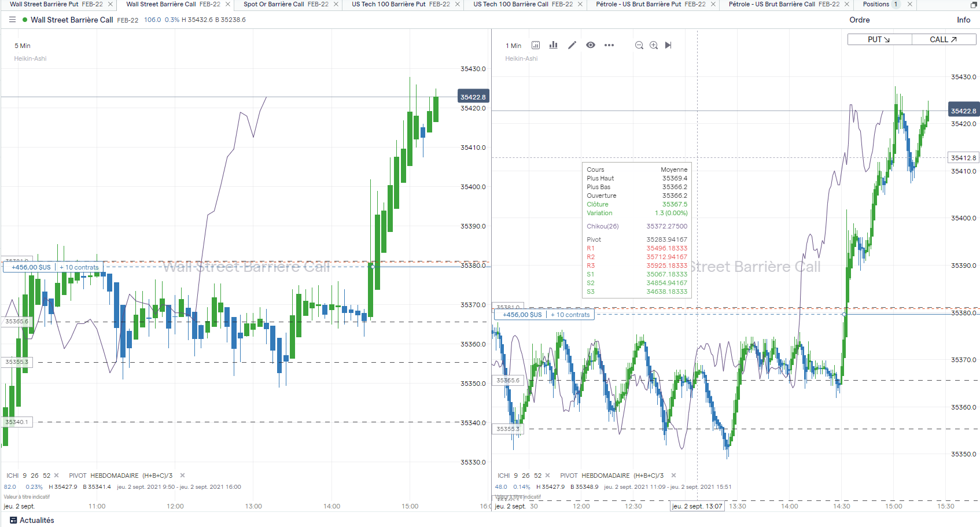This screenshot has width=980, height=527.
Task: Open the Positions tab
Action: pos(876,4)
